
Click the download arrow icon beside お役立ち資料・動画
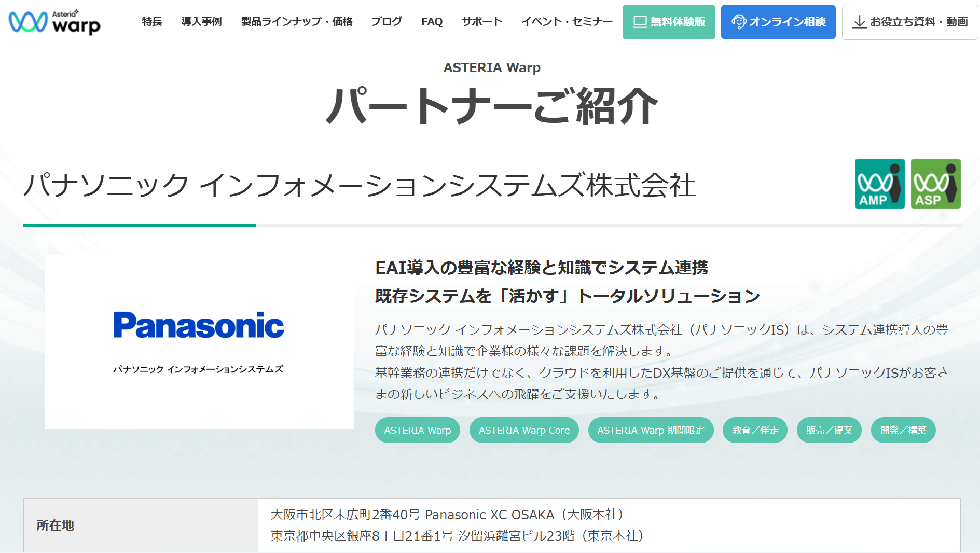pyautogui.click(x=859, y=22)
